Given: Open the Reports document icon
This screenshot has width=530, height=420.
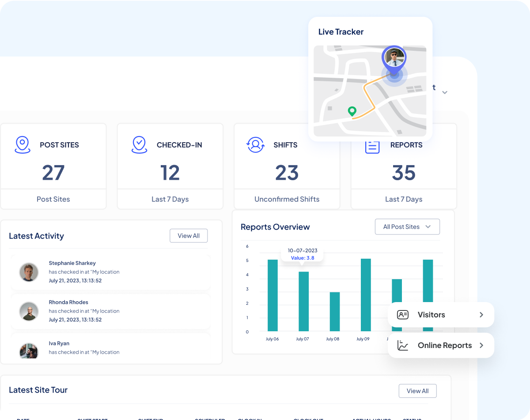Looking at the screenshot, I should (x=372, y=144).
